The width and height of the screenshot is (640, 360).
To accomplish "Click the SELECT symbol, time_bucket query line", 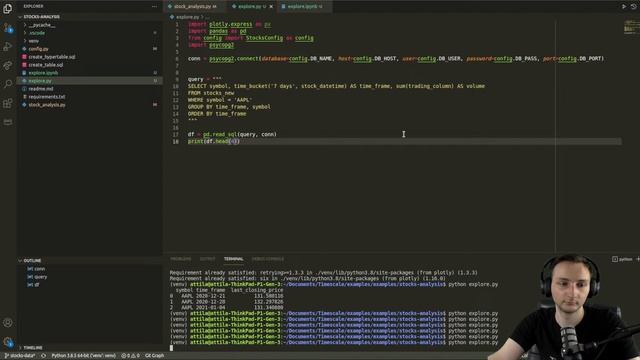I will point(336,86).
